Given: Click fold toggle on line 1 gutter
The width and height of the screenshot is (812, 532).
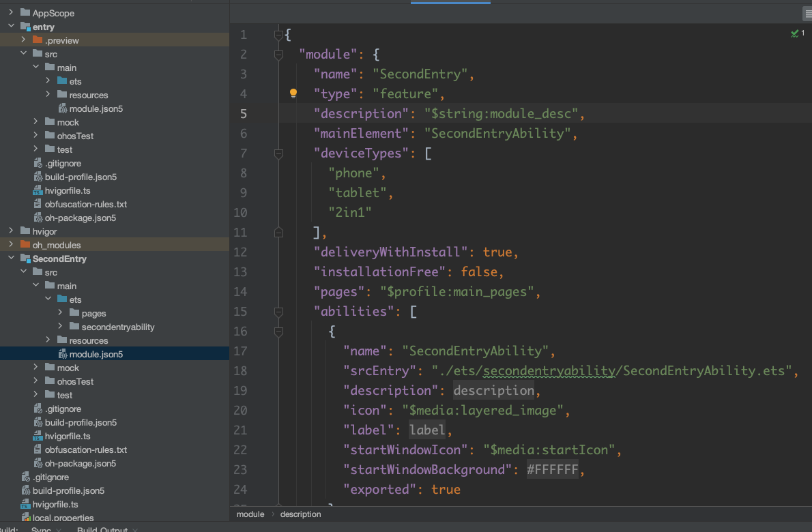Looking at the screenshot, I should pos(278,35).
